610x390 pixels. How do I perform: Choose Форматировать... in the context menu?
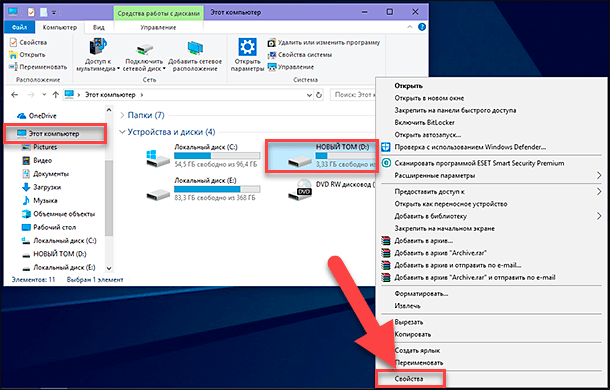pyautogui.click(x=421, y=294)
